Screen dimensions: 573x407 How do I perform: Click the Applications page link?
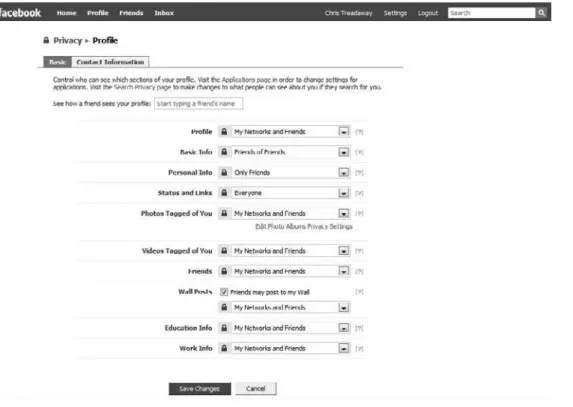pyautogui.click(x=246, y=80)
